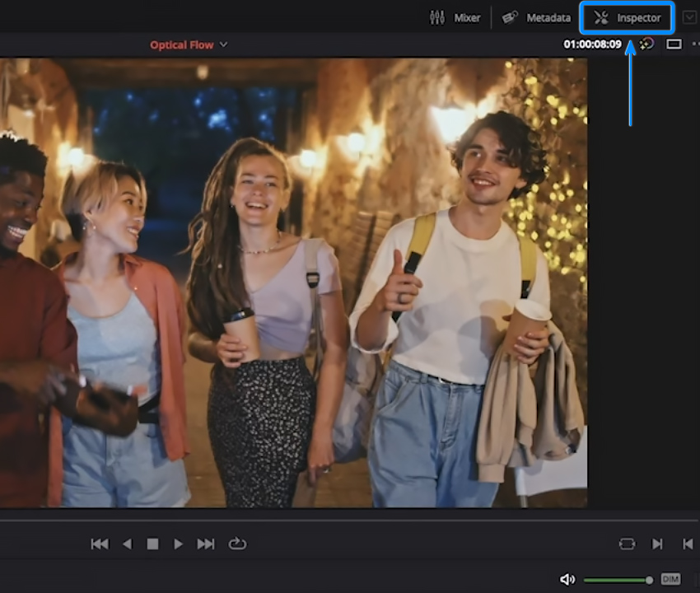The width and height of the screenshot is (700, 593).
Task: Click the match frame icon
Action: point(627,544)
